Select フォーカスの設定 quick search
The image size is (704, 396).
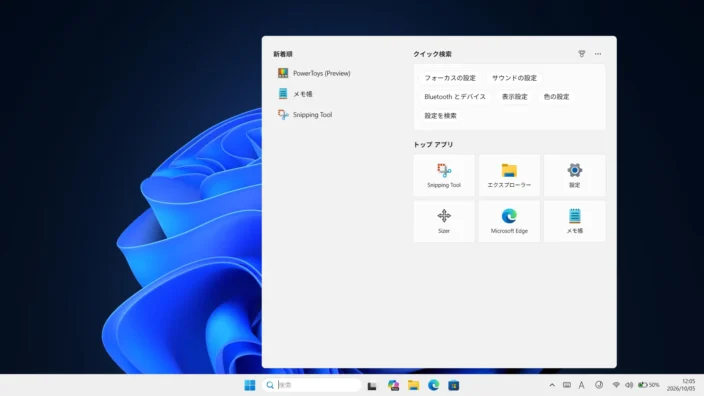450,78
